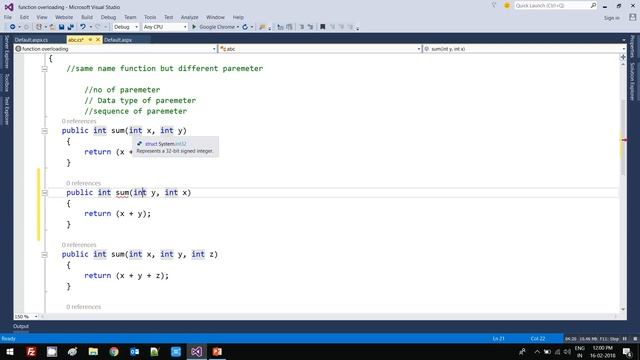Open the Build menu
Screen dimensions: 640x360
click(87, 17)
